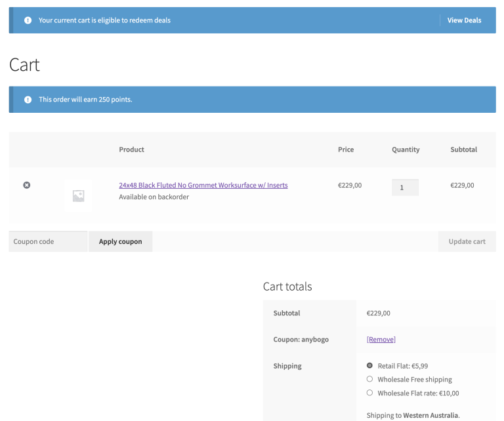The height and width of the screenshot is (421, 504).
Task: Open the View Deals link
Action: coord(464,20)
